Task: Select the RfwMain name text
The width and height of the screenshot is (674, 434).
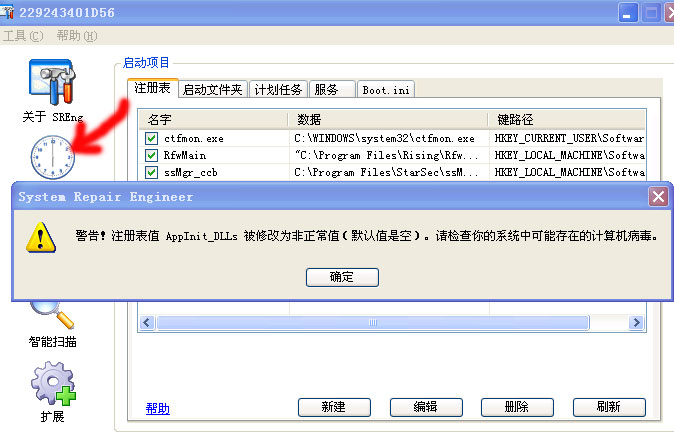Action: point(184,155)
